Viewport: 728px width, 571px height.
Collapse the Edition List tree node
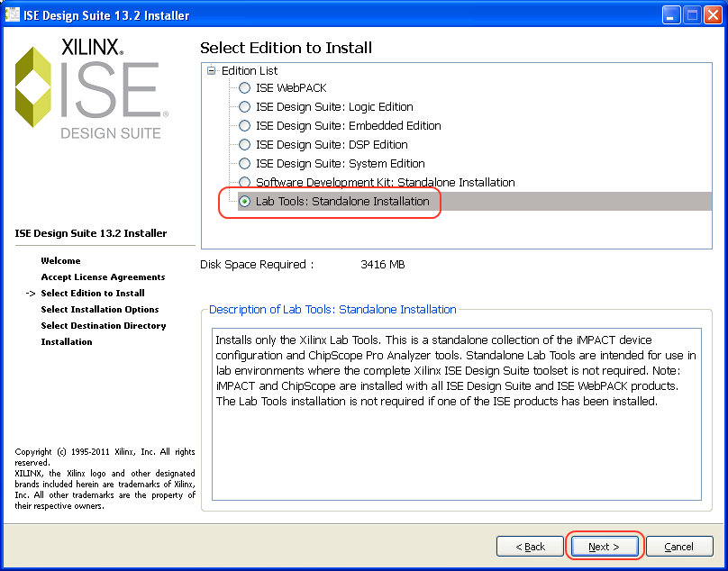click(212, 70)
